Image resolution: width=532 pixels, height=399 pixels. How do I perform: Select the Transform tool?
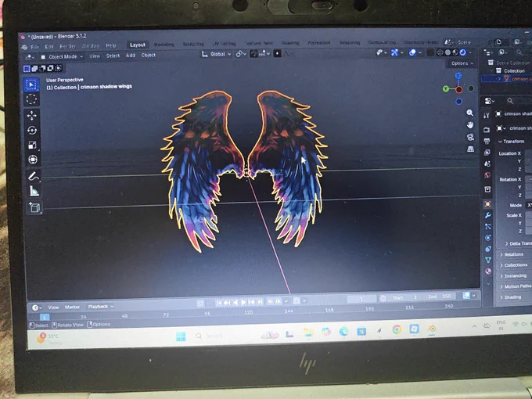[33, 160]
